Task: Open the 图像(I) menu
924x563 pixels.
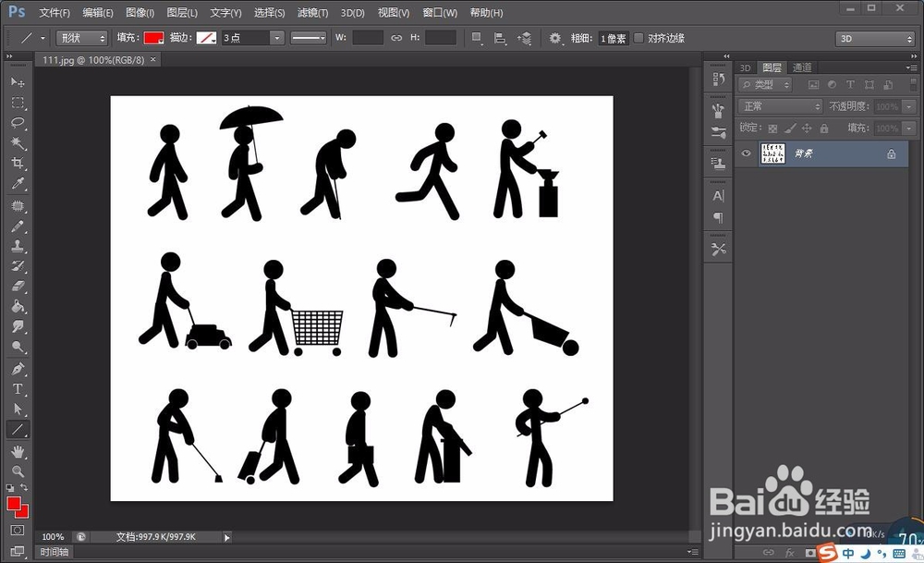Action: click(140, 12)
